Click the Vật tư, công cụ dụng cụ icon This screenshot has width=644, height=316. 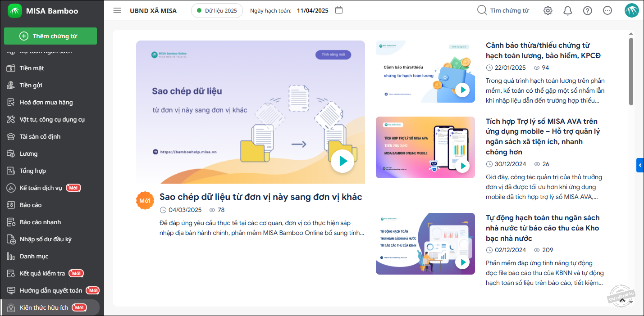(11, 120)
